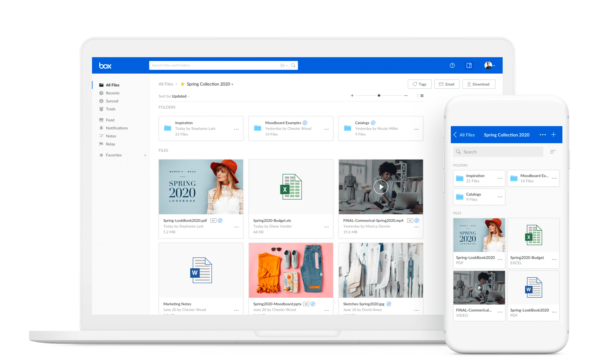Open the Sketches-Spring2020.jpg thumbnail
Image resolution: width=598 pixels, height=364 pixels.
[381, 270]
